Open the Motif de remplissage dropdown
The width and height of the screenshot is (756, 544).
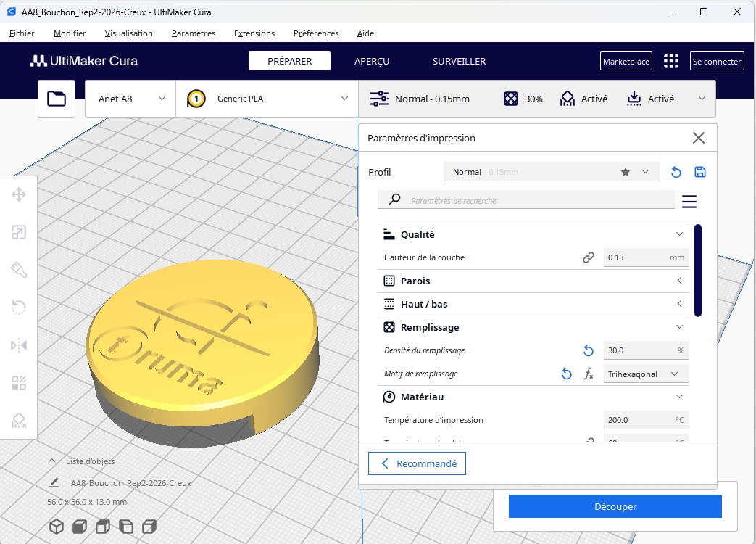[644, 374]
